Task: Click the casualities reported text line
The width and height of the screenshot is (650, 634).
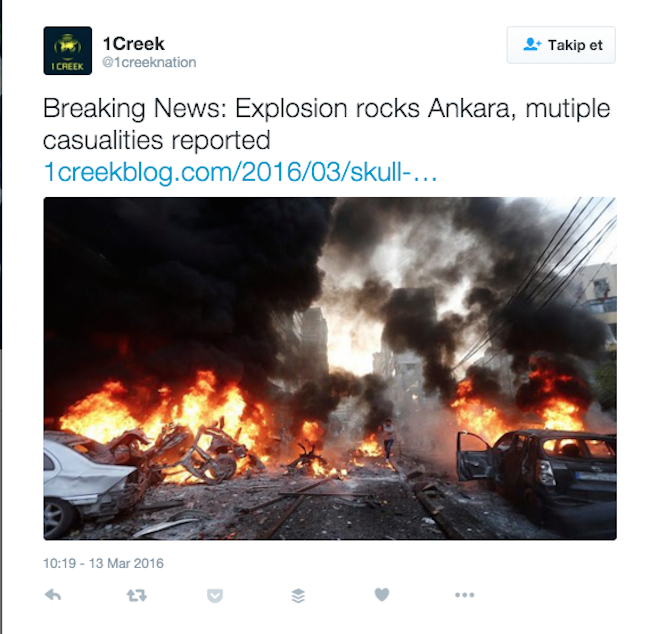Action: click(157, 141)
